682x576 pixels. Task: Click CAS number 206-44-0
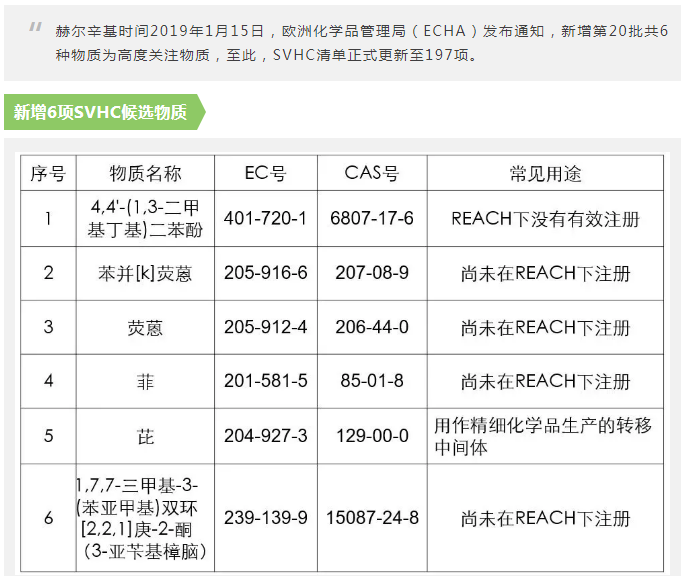click(372, 327)
